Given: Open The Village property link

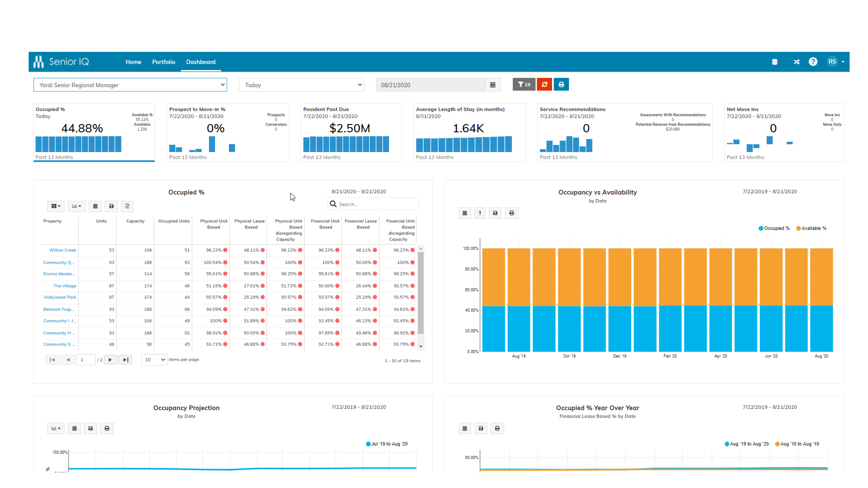Looking at the screenshot, I should tap(65, 286).
